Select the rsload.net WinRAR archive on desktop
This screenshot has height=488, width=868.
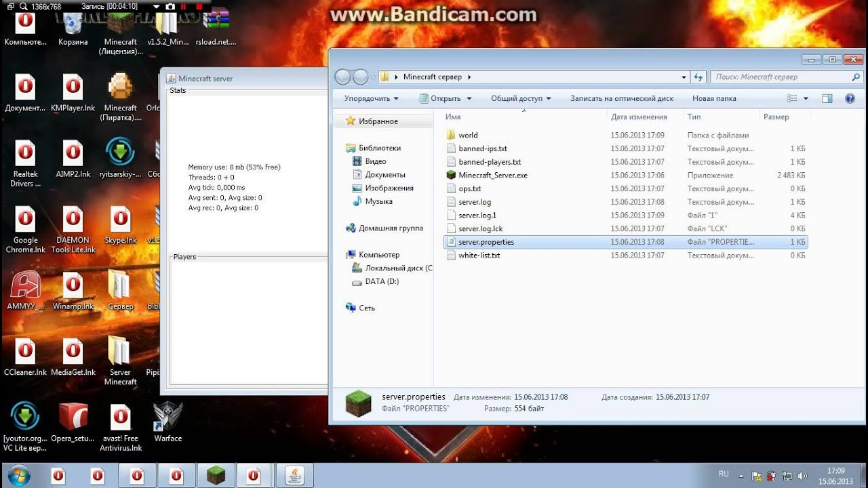pyautogui.click(x=216, y=27)
